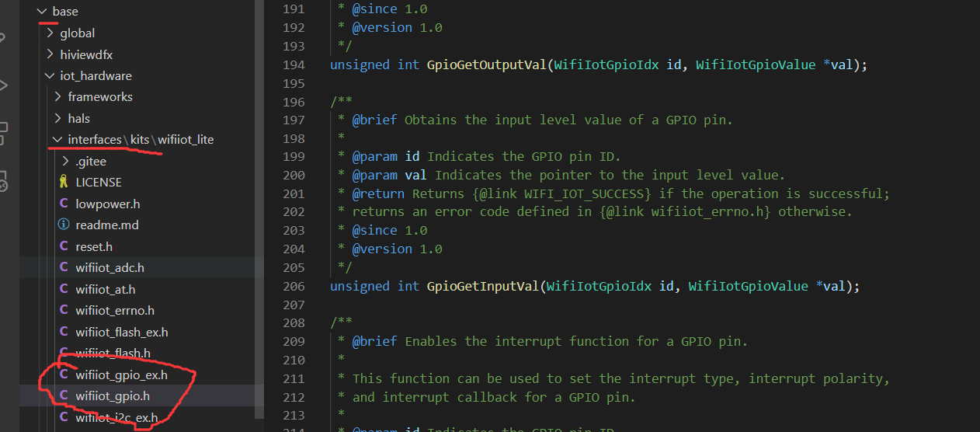
Task: Click line number 194 in the gutter
Action: pyautogui.click(x=294, y=65)
